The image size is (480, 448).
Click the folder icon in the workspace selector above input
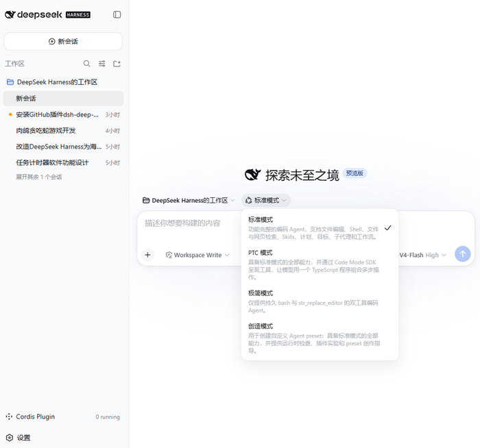146,200
